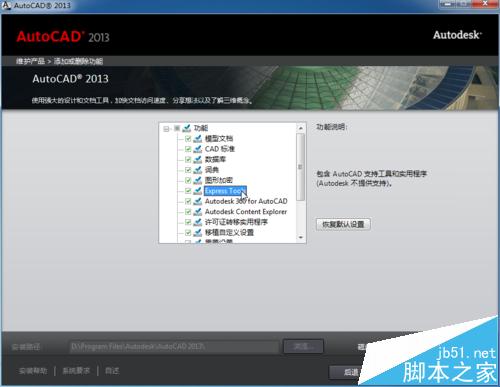
Task: Select the 图形加密 tree row label
Action: (x=219, y=180)
